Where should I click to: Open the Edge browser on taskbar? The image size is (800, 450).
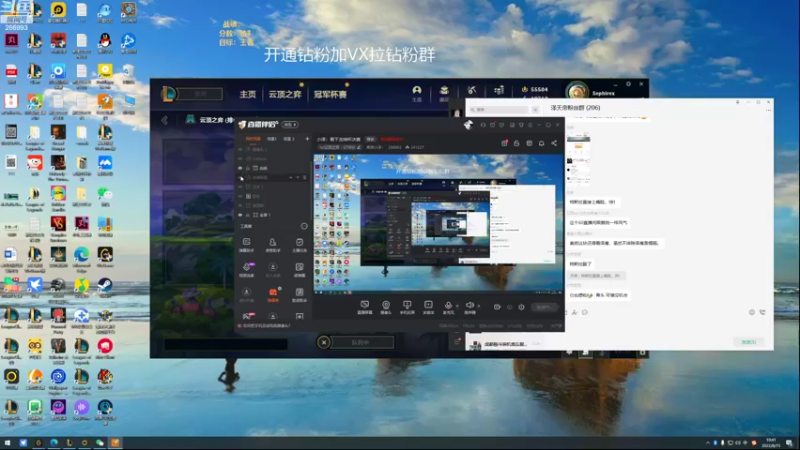[x=54, y=442]
